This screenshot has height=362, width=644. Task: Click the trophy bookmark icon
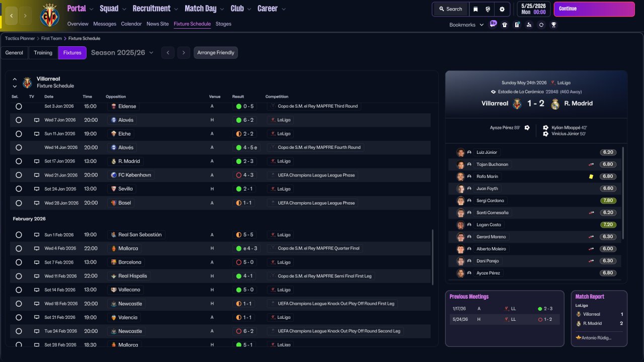553,25
